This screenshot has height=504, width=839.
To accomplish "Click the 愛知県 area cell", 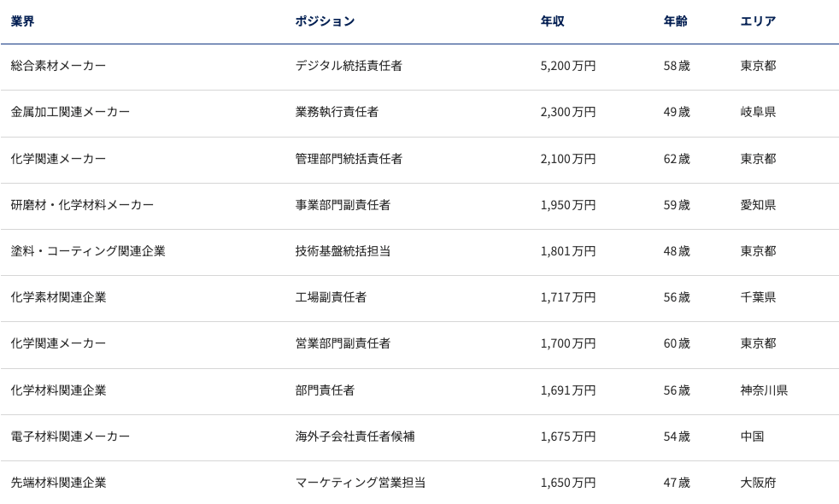I will point(758,205).
